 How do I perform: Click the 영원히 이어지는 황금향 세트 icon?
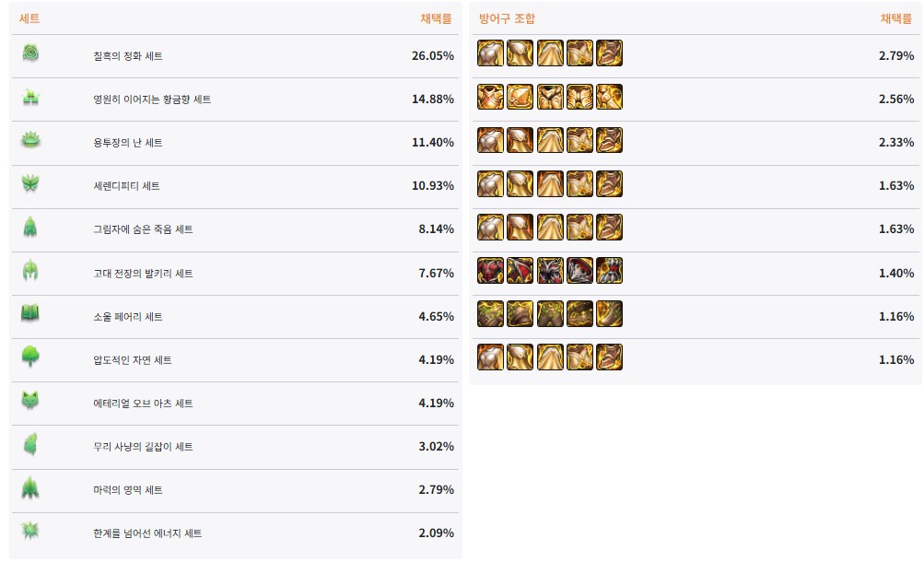coord(30,98)
